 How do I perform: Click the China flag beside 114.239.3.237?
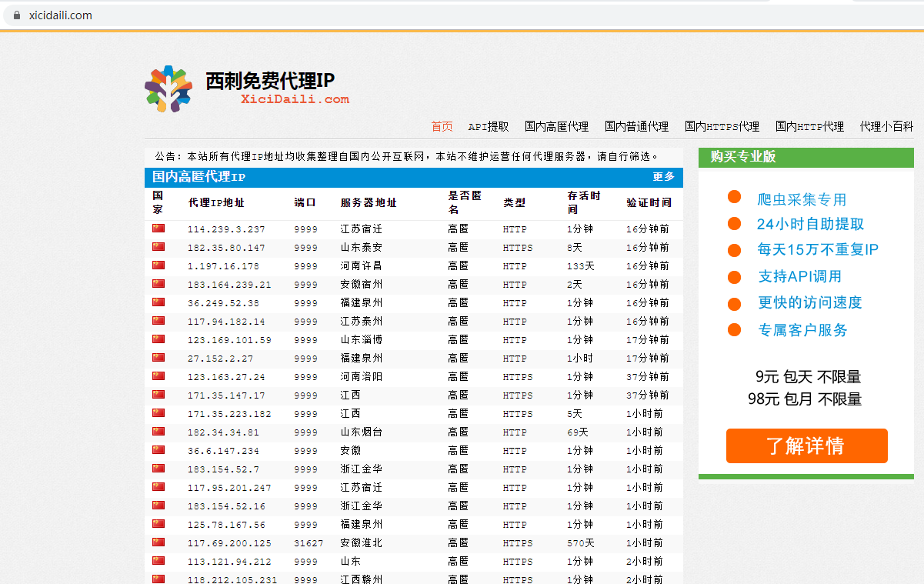pos(158,228)
